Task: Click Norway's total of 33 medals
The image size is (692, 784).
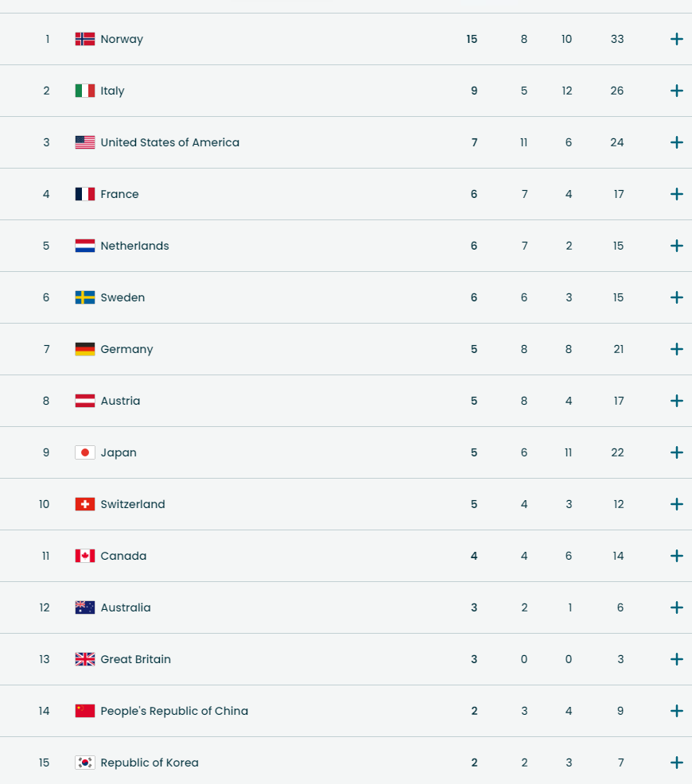Action: 617,39
